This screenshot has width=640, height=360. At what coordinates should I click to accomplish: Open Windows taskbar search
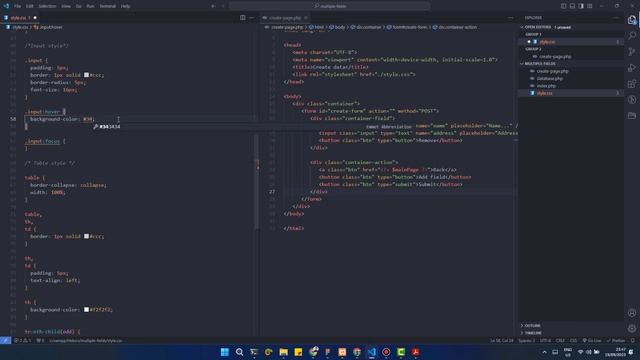coord(240,352)
